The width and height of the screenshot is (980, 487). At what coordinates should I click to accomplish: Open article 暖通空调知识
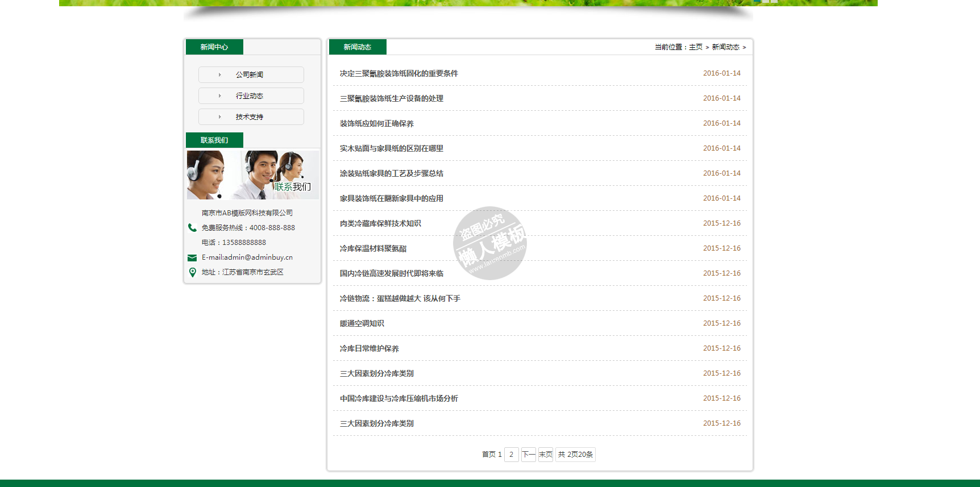(x=362, y=324)
